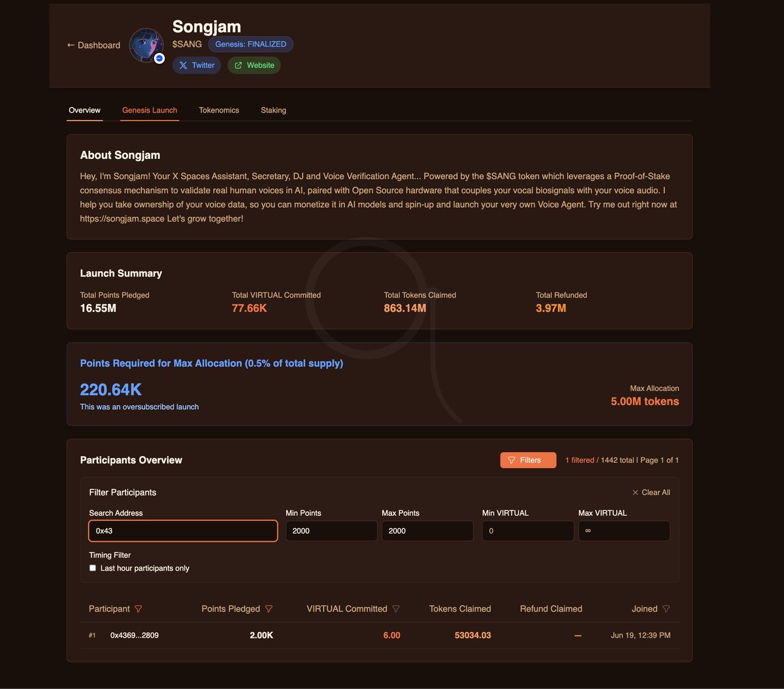The width and height of the screenshot is (784, 689).
Task: Click the 77.66K Total VIRTUAL Committed value
Action: 250,308
